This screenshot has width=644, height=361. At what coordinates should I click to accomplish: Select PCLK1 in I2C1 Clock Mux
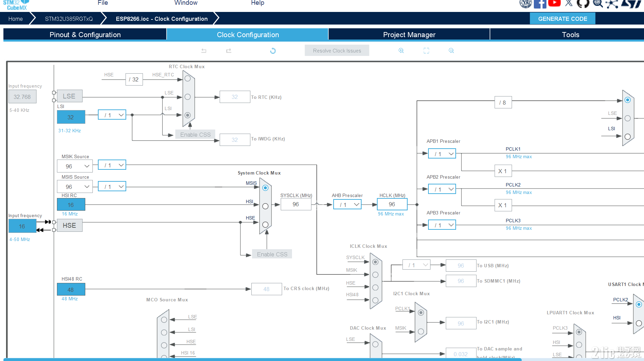tap(421, 313)
